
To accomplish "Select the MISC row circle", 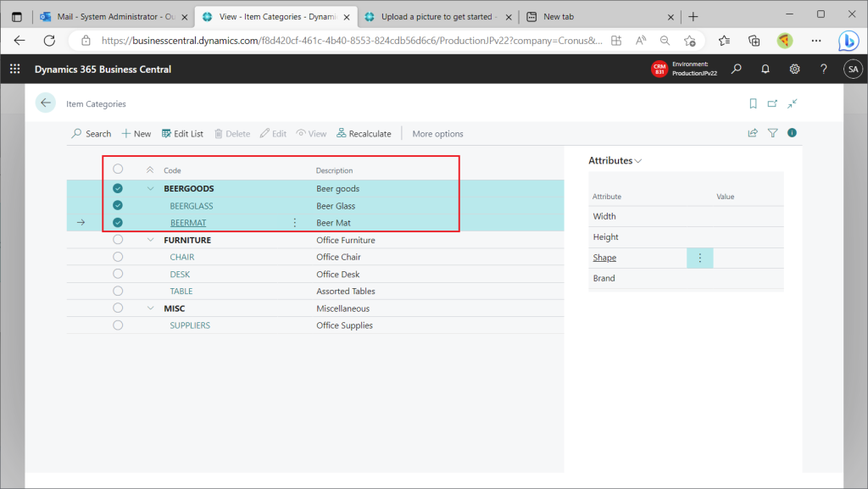I will pos(118,308).
